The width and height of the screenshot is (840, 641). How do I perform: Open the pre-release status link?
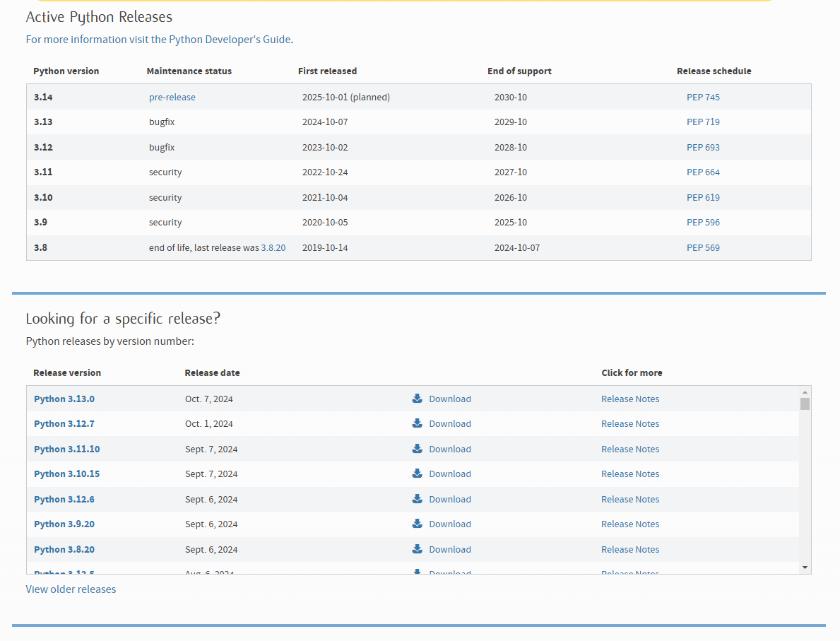click(172, 97)
